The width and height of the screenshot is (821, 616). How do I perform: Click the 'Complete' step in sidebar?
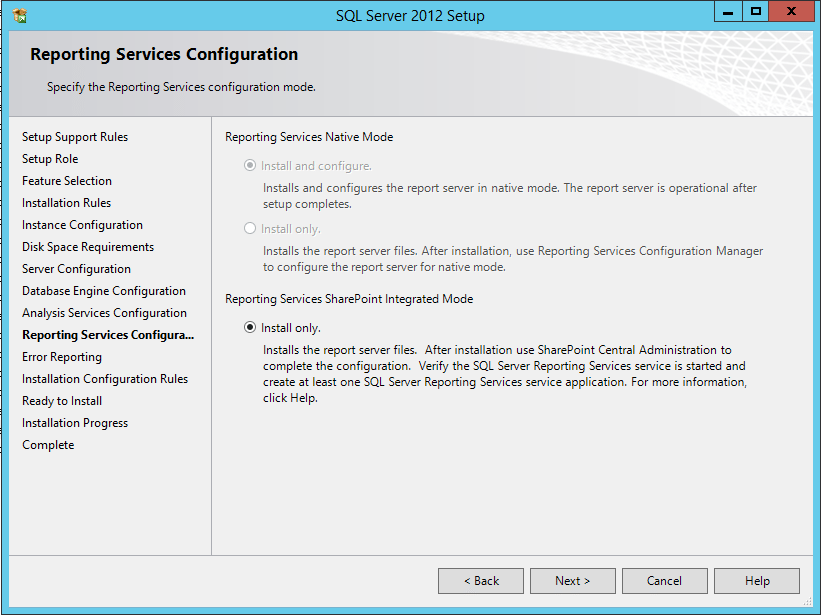click(x=48, y=445)
